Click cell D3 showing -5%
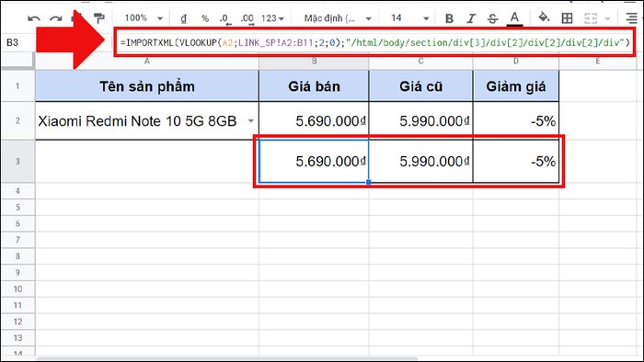This screenshot has height=362, width=644. tap(516, 161)
